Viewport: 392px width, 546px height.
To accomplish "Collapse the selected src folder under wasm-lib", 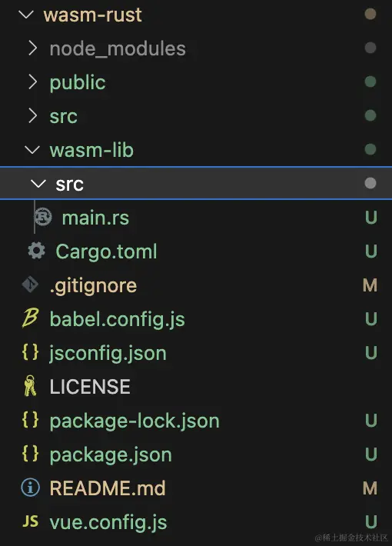I will point(38,184).
